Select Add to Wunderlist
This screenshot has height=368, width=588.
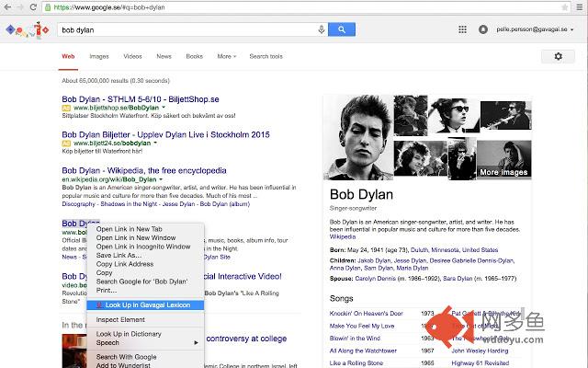(x=145, y=365)
